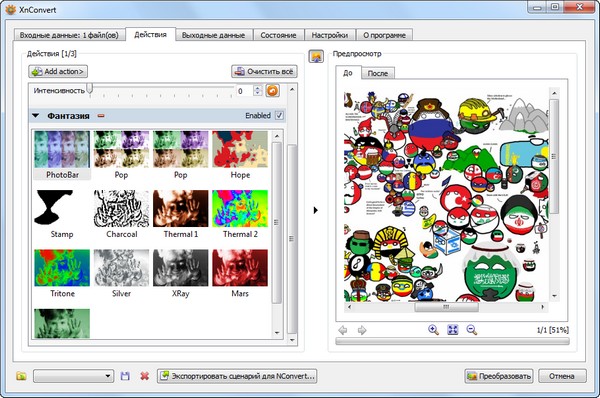Select the Stamp effect thumbnail
Viewport: 600px width, 398px height.
[62, 214]
